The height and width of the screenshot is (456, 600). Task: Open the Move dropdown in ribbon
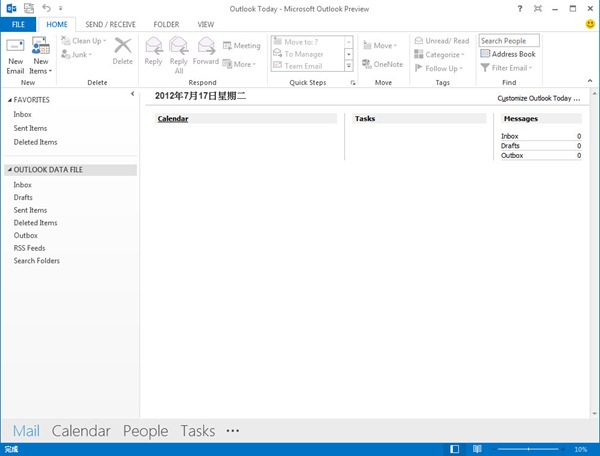pos(380,46)
